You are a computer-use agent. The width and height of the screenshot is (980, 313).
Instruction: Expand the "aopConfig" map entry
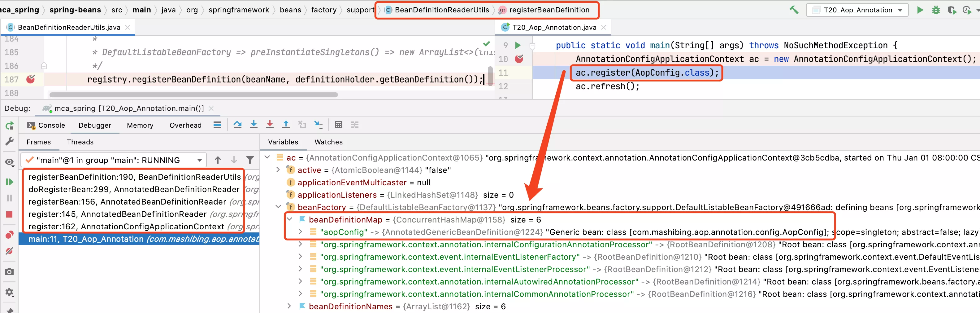tap(300, 231)
